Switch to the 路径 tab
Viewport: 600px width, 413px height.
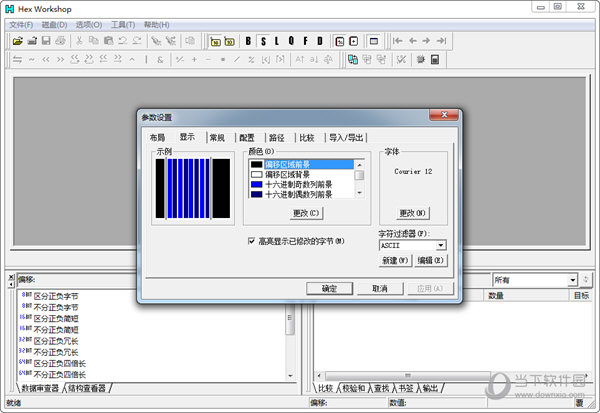pyautogui.click(x=277, y=138)
